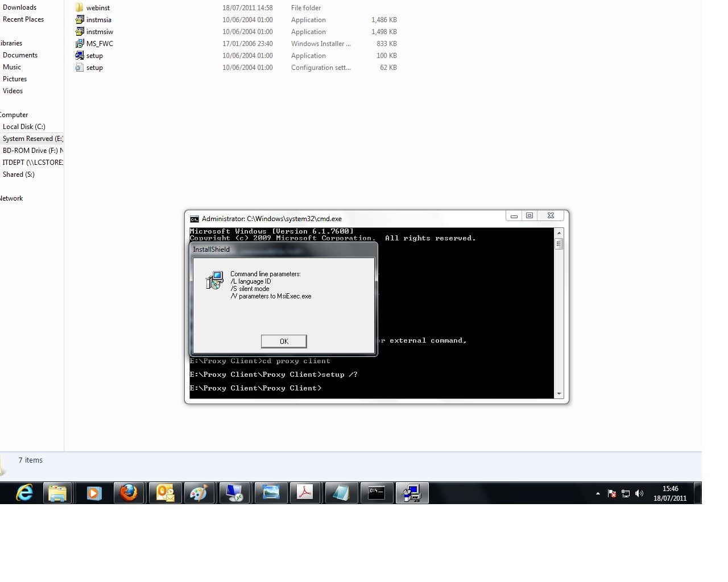Viewport: 728px width, 582px height.
Task: Switch to Command Prompt taskbar button
Action: point(376,493)
